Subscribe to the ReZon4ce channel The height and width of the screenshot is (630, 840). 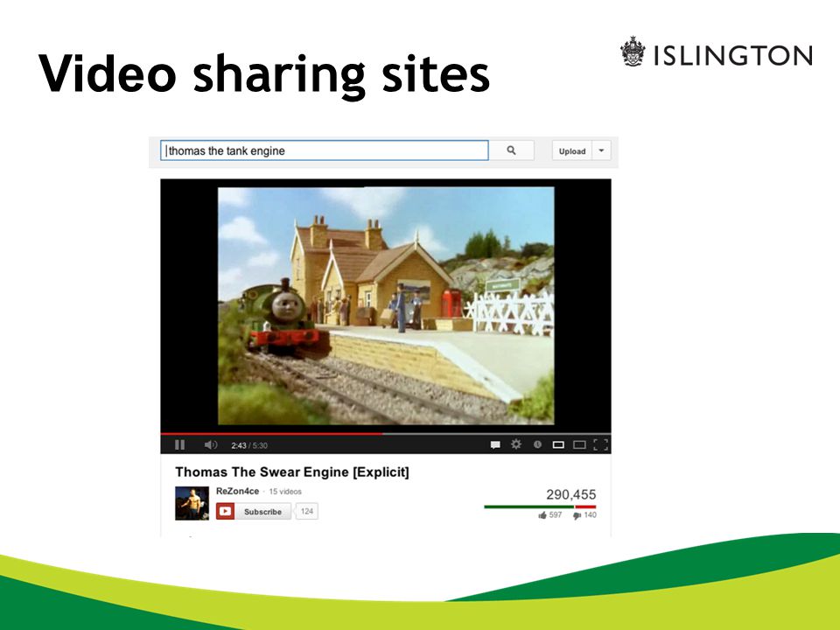254,511
